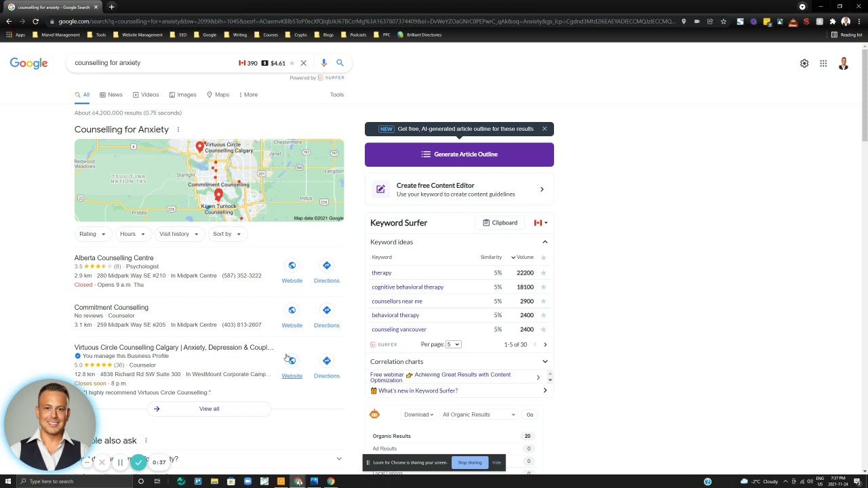Open Alberta Counselling Centre website icon

[292, 266]
